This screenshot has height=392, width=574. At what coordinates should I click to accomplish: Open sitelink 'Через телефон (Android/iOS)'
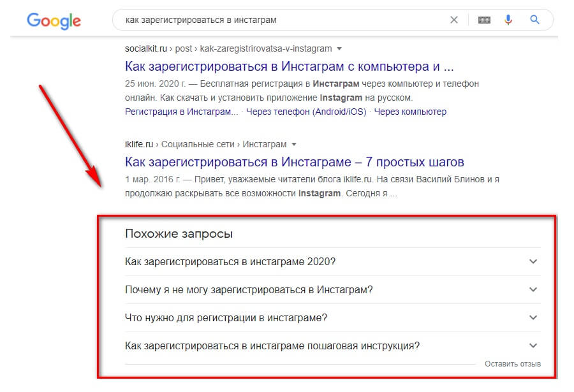(306, 112)
